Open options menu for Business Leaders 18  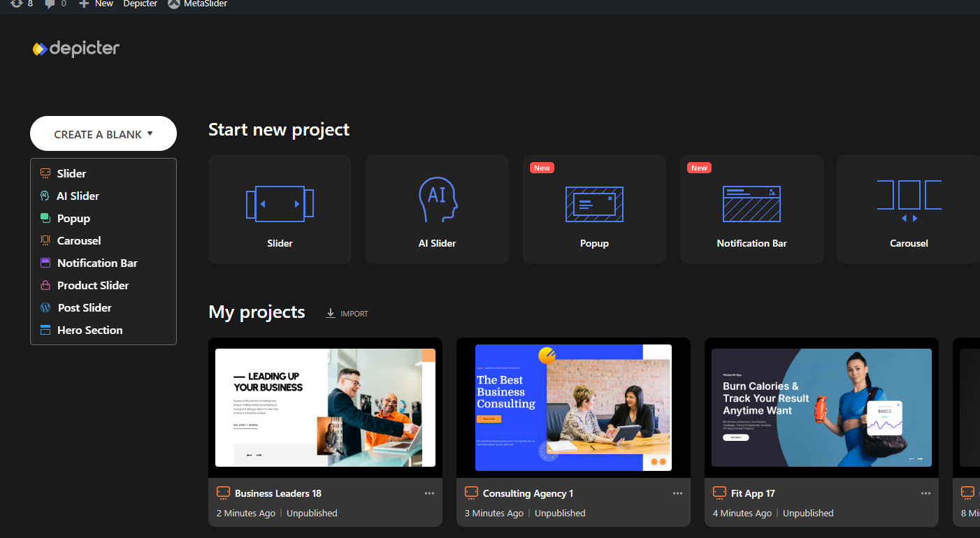(x=429, y=493)
